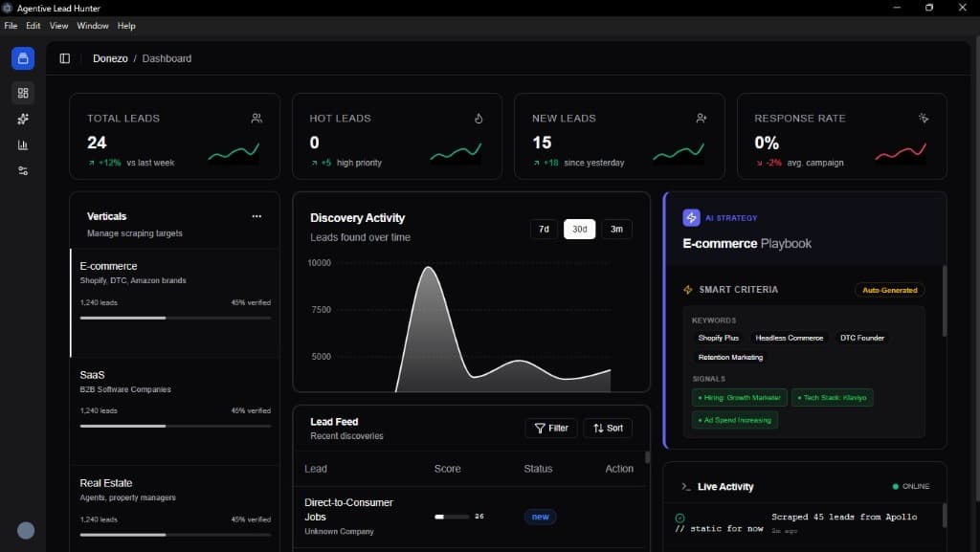980x552 pixels.
Task: Click the score bar for Direct-to-Consumer Jobs
Action: pos(452,517)
